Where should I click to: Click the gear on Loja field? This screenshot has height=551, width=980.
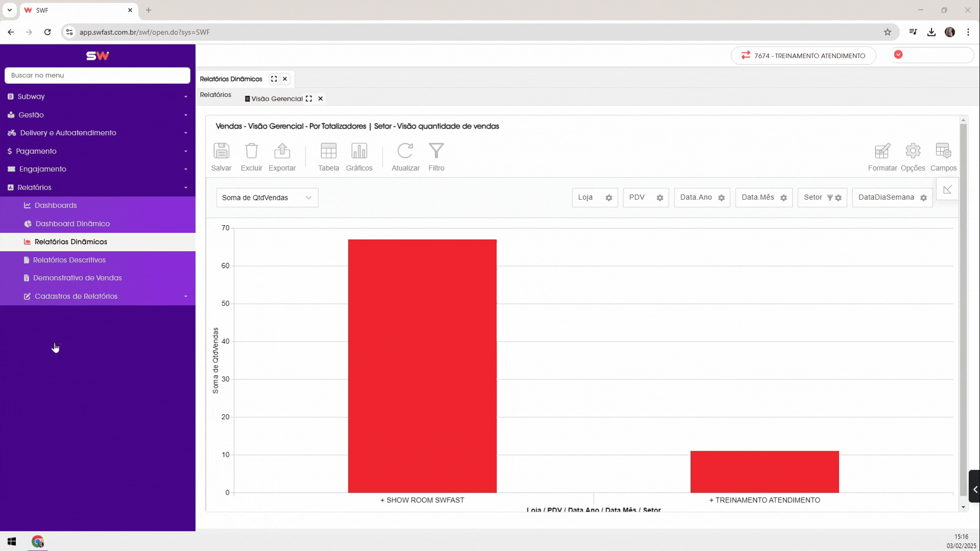[x=609, y=198]
